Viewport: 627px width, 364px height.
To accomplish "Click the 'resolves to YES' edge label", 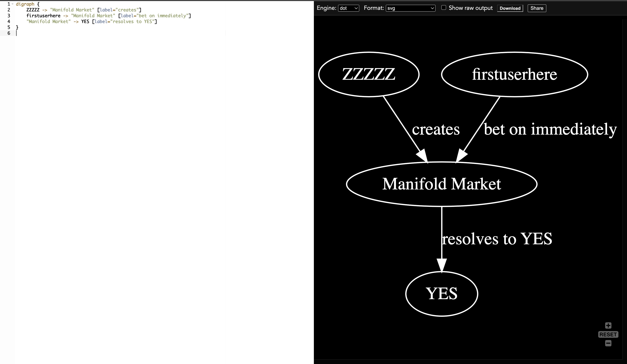I will pyautogui.click(x=497, y=239).
